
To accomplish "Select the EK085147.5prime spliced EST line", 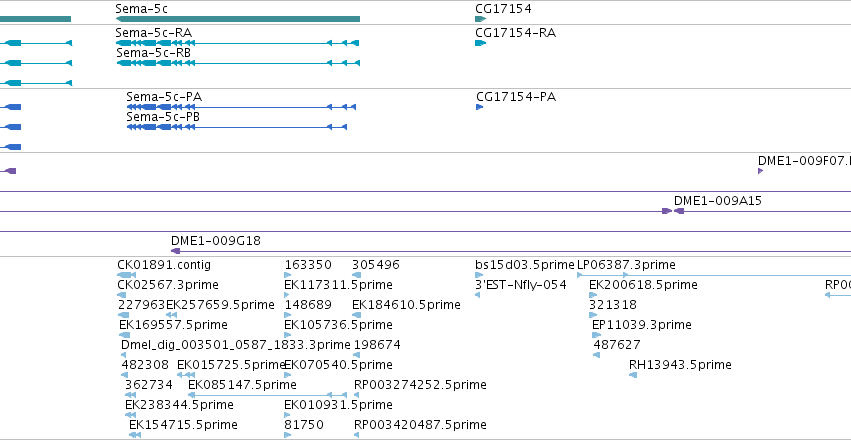I will (267, 395).
